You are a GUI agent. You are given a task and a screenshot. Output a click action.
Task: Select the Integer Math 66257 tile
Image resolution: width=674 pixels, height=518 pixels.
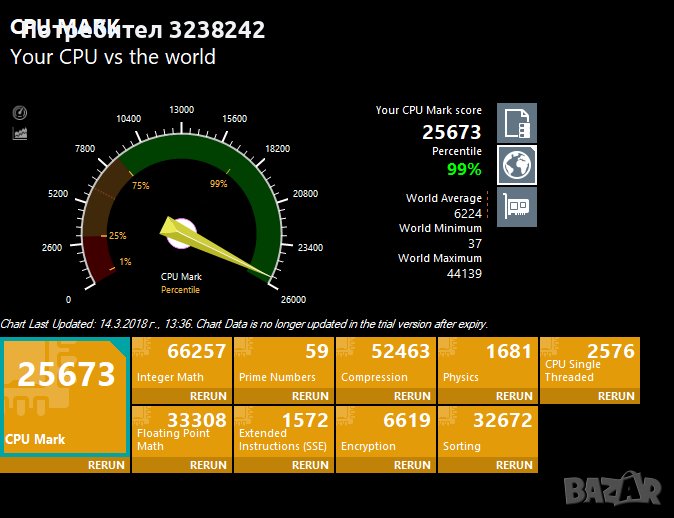pos(182,363)
